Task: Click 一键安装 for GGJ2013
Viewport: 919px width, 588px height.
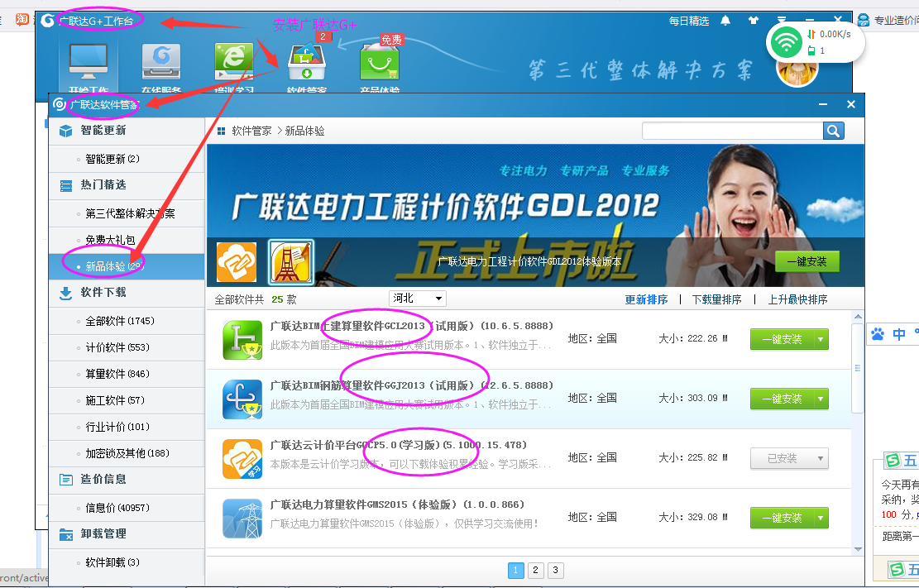Action: [782, 399]
